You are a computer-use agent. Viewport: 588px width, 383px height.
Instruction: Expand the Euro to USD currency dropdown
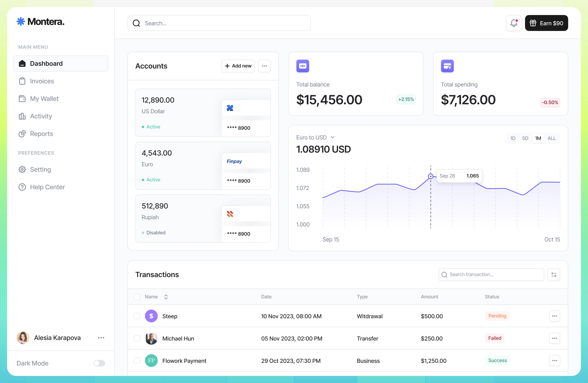point(315,138)
